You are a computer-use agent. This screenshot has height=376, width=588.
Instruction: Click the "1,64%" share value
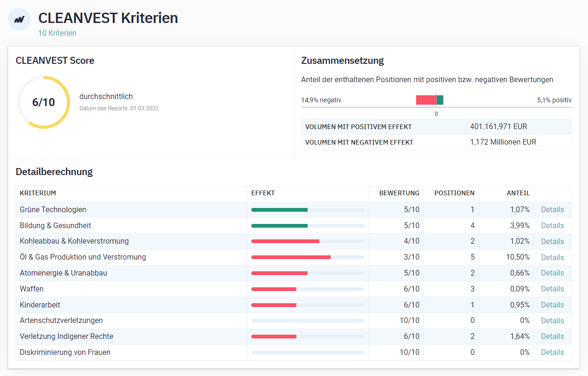pyautogui.click(x=520, y=337)
